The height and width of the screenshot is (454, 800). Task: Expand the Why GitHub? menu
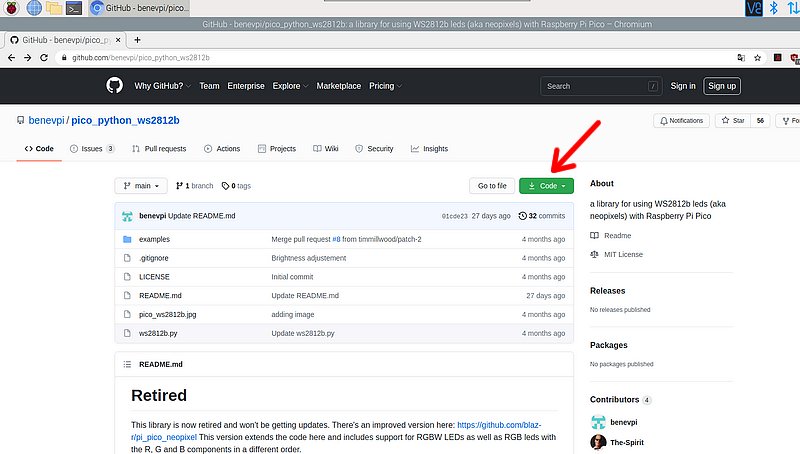pos(162,86)
